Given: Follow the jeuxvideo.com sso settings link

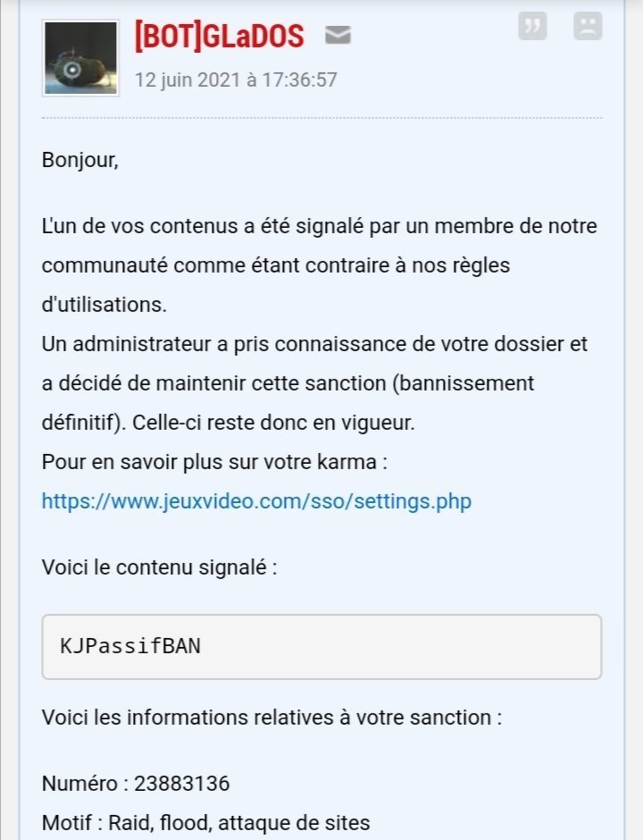Looking at the screenshot, I should [x=256, y=501].
